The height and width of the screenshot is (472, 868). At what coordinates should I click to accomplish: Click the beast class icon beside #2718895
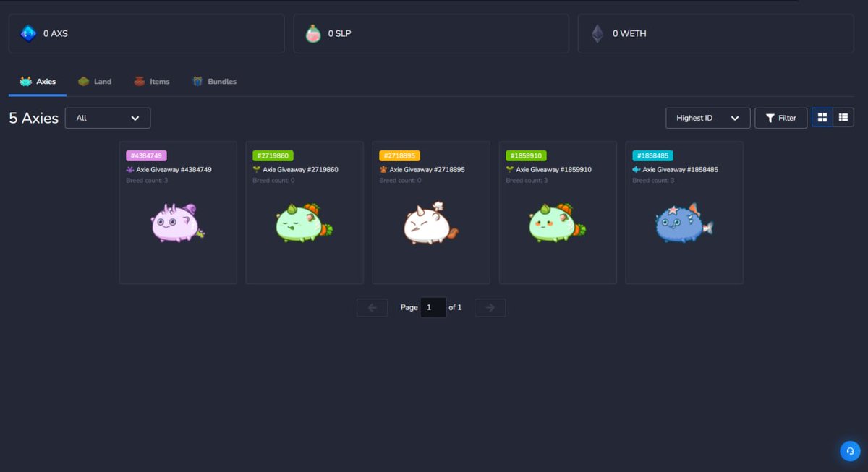pyautogui.click(x=383, y=170)
